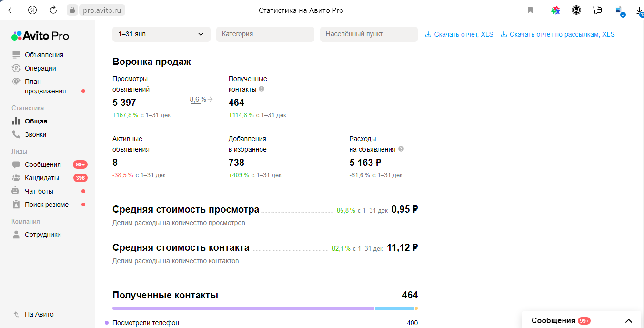The image size is (644, 328).
Task: Open browser downloads arrow icon
Action: coord(640,10)
